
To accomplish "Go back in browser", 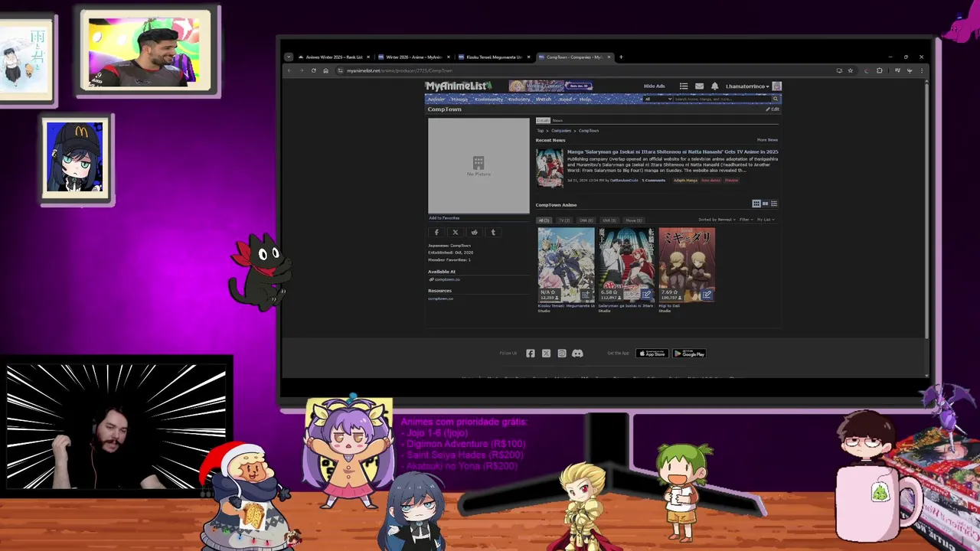I will [x=289, y=70].
